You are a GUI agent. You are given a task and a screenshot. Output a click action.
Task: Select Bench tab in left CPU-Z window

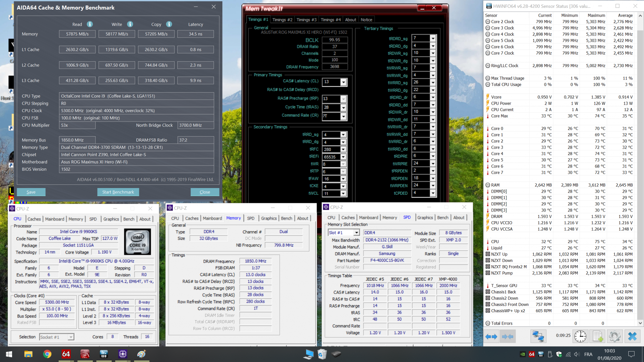128,219
